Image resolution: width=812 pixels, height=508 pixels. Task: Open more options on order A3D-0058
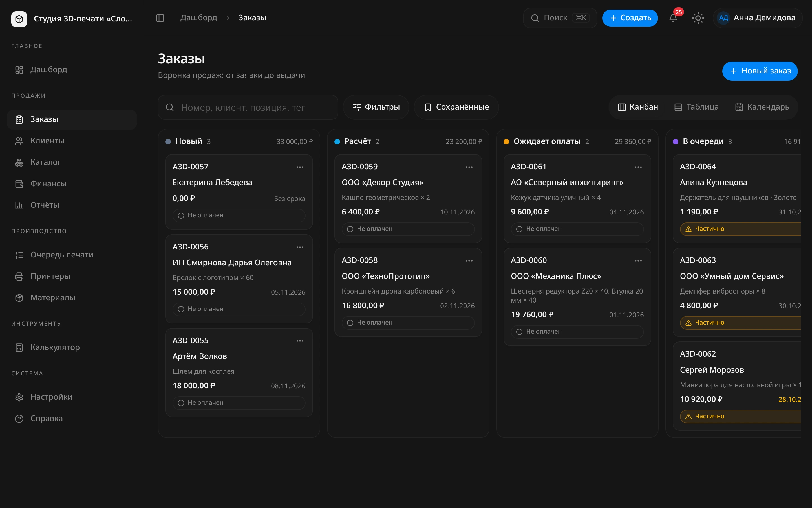469,261
